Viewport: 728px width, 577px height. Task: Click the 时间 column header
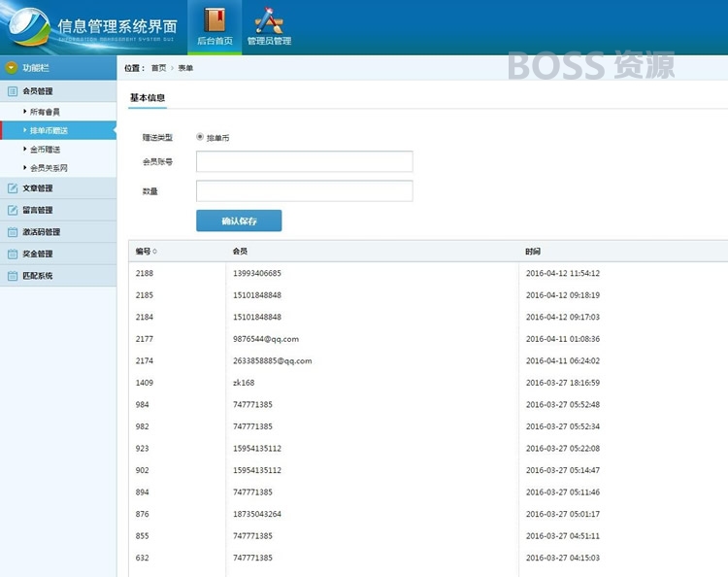533,252
